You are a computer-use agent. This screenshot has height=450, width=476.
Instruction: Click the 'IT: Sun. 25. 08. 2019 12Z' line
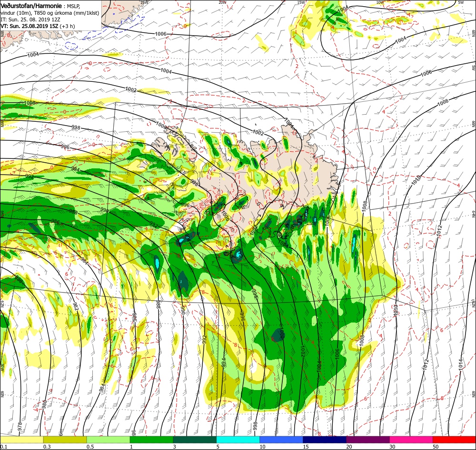coord(30,20)
